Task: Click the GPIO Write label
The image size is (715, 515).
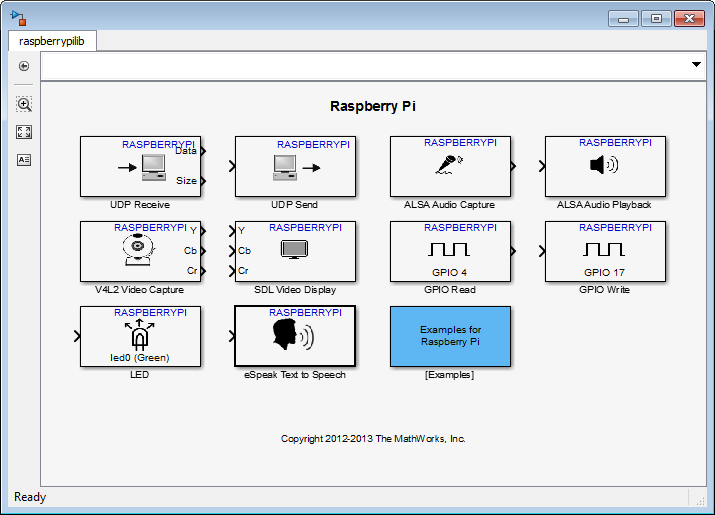Action: (605, 290)
